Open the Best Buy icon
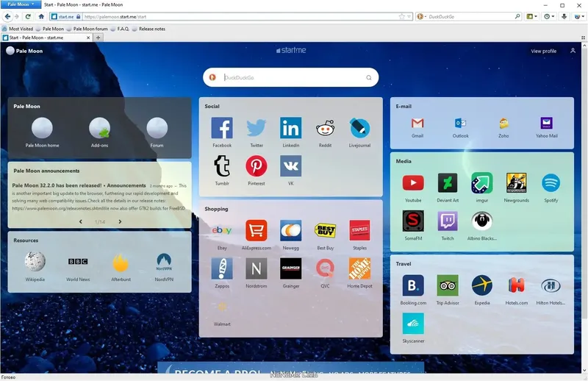The image size is (588, 381). point(325,230)
